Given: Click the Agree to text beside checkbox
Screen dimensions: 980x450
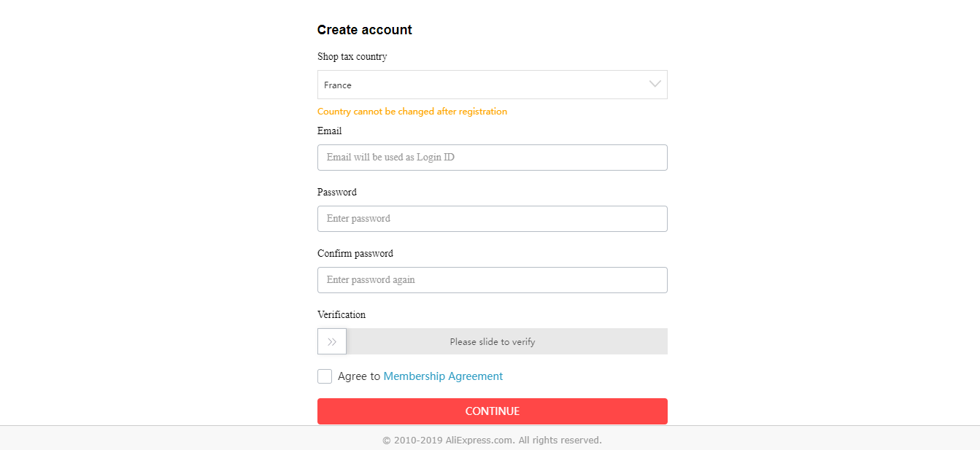Looking at the screenshot, I should click(359, 376).
